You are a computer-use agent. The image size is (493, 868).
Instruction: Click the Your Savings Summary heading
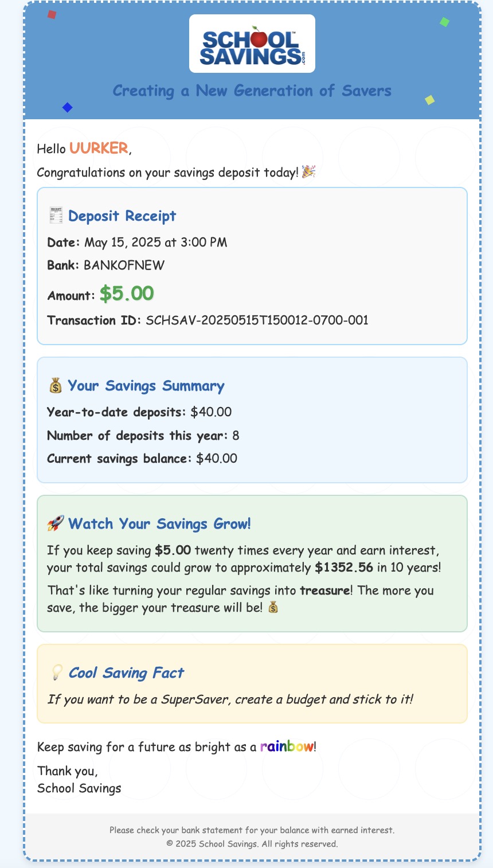coord(146,386)
